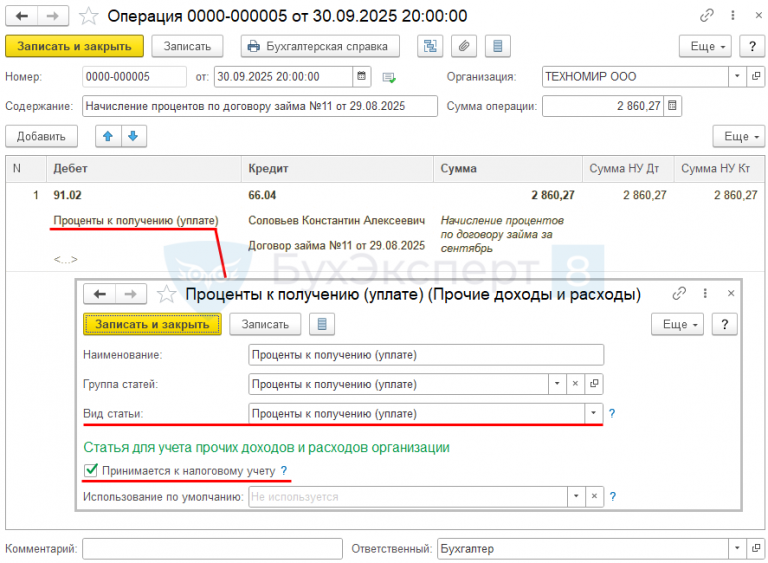Go back in the Проценты к получению dialog
768x563 pixels.
tap(100, 294)
